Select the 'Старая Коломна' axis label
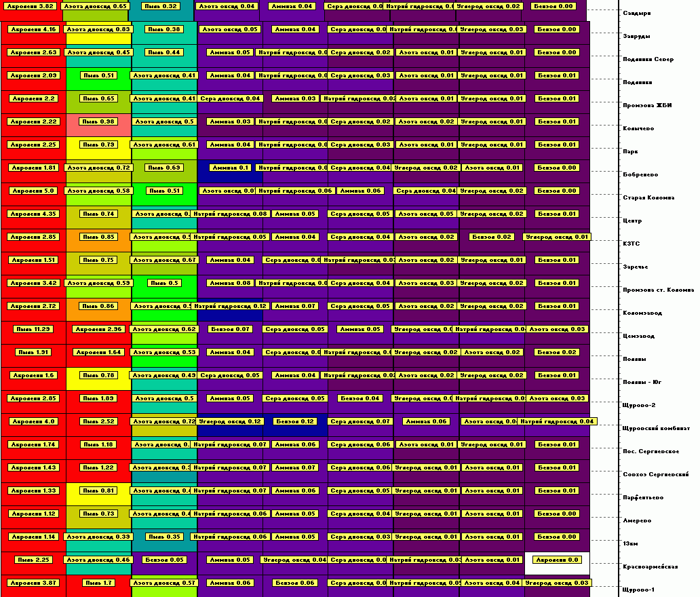700x597 pixels. [648, 198]
